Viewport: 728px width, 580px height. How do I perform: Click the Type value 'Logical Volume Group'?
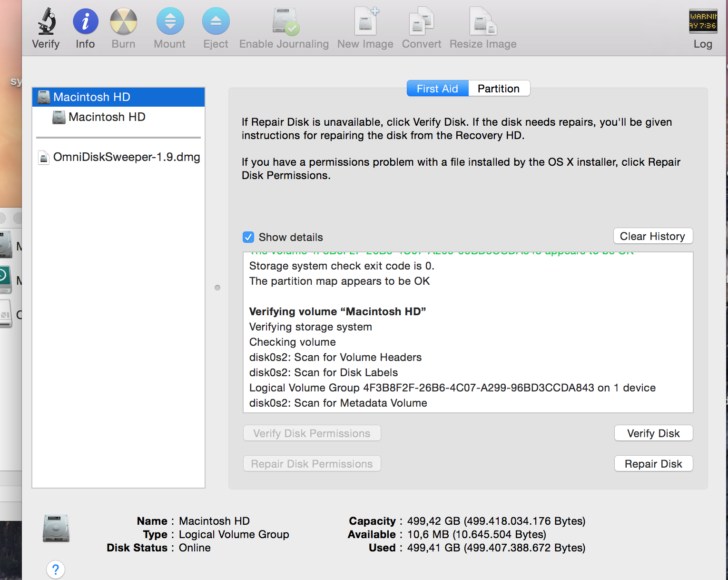(x=234, y=534)
